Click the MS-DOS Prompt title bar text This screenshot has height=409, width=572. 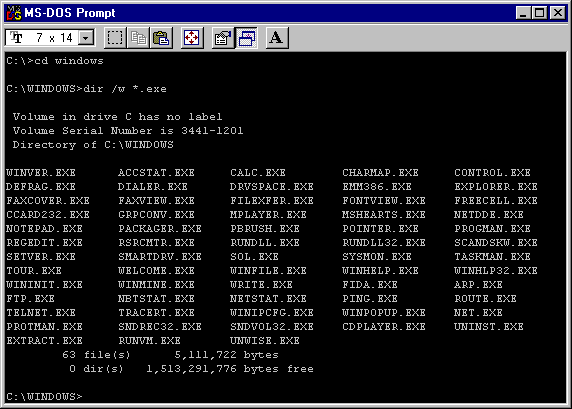70,13
